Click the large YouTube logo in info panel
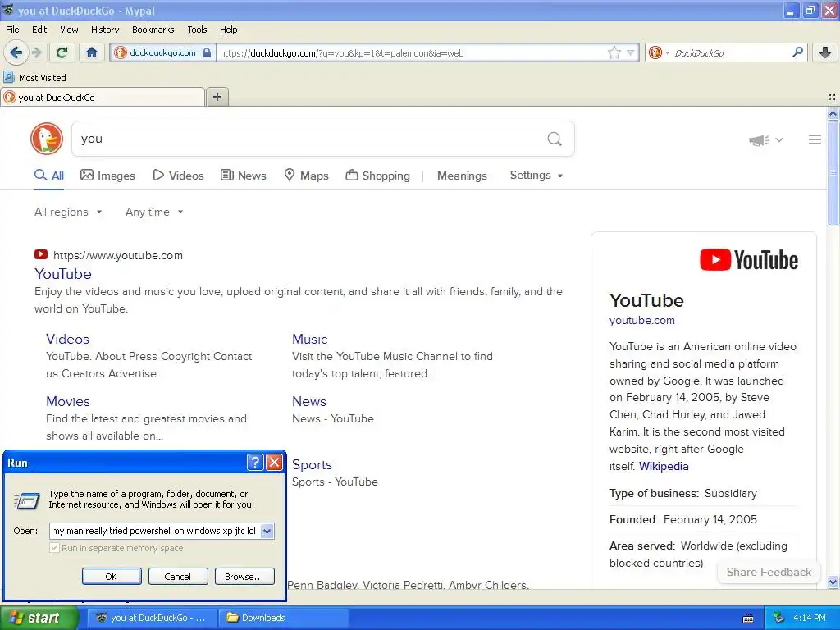The image size is (840, 630). click(x=749, y=260)
